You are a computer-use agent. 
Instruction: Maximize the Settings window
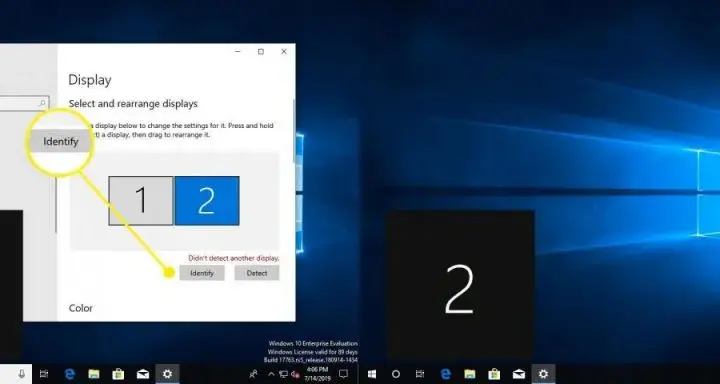pyautogui.click(x=261, y=51)
